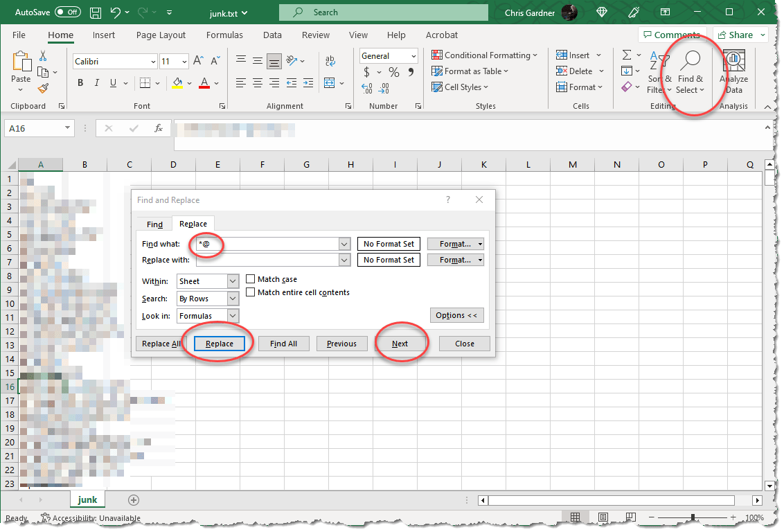Click the Insert Function fx icon

tap(159, 128)
